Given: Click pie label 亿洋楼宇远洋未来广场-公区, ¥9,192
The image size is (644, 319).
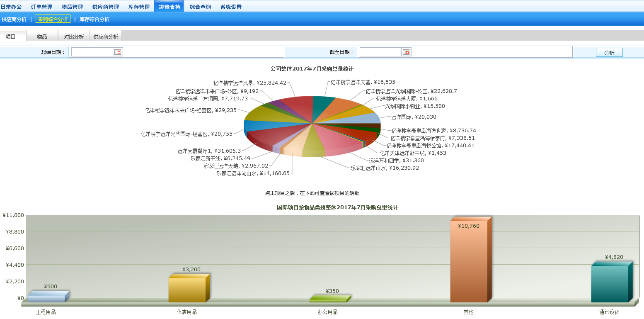Looking at the screenshot, I should (217, 91).
